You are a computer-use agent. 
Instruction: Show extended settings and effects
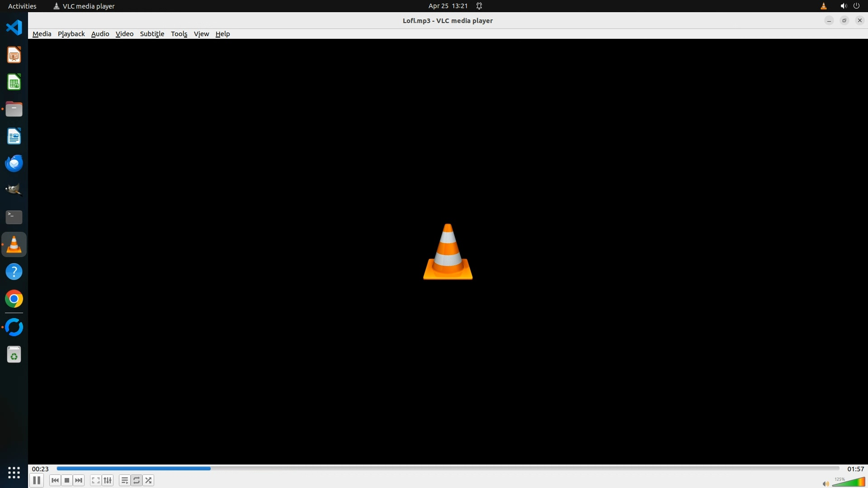[x=108, y=480]
